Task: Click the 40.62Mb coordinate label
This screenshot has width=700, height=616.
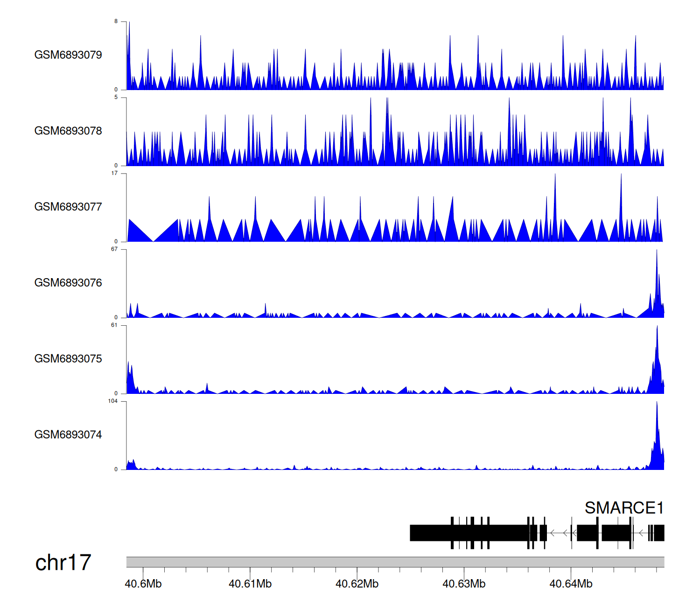Action: pyautogui.click(x=357, y=584)
